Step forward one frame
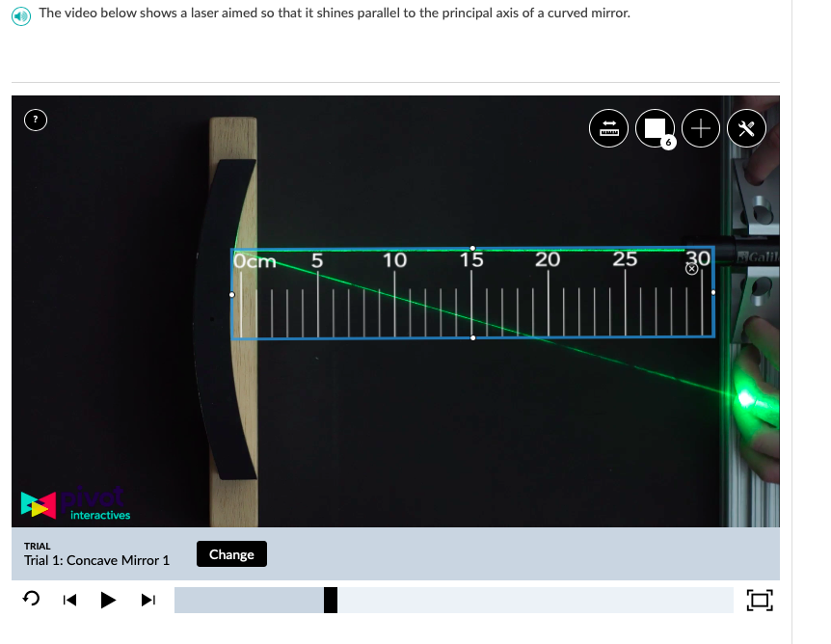 [147, 599]
